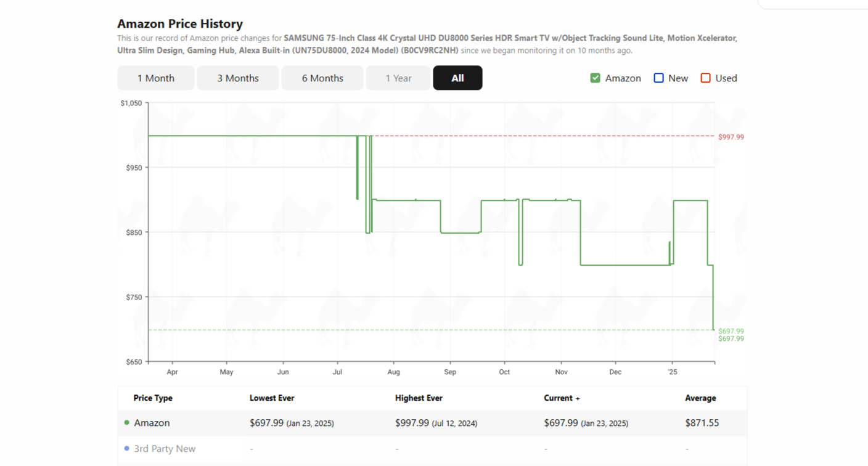Screen dimensions: 868x466
Task: Click the Amazon row label in table
Action: tap(152, 423)
